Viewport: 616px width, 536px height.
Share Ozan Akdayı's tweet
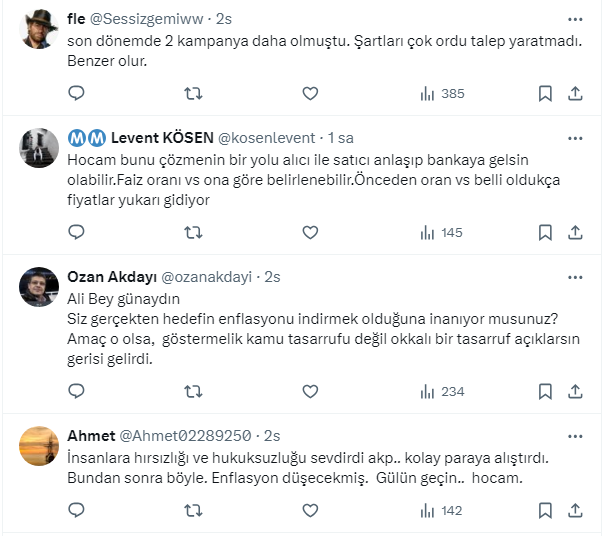[x=575, y=392]
